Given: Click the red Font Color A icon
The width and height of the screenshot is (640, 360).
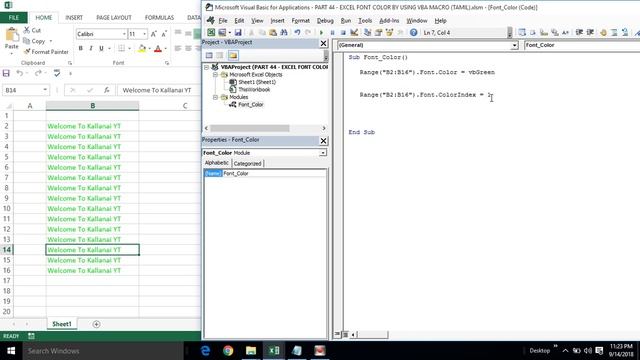Looking at the screenshot, I should coord(158,49).
